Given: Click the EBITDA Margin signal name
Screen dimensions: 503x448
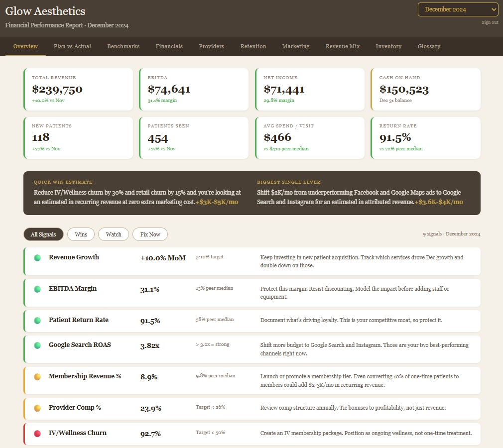Looking at the screenshot, I should click(x=73, y=289).
